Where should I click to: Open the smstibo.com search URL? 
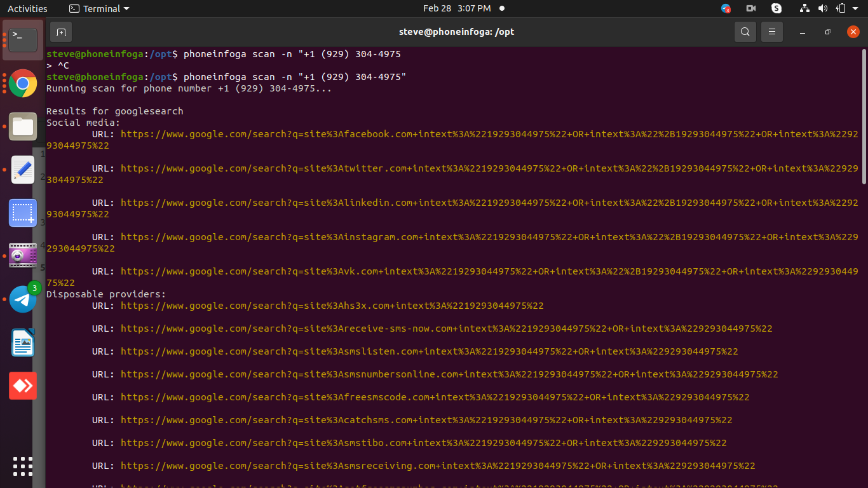(423, 443)
